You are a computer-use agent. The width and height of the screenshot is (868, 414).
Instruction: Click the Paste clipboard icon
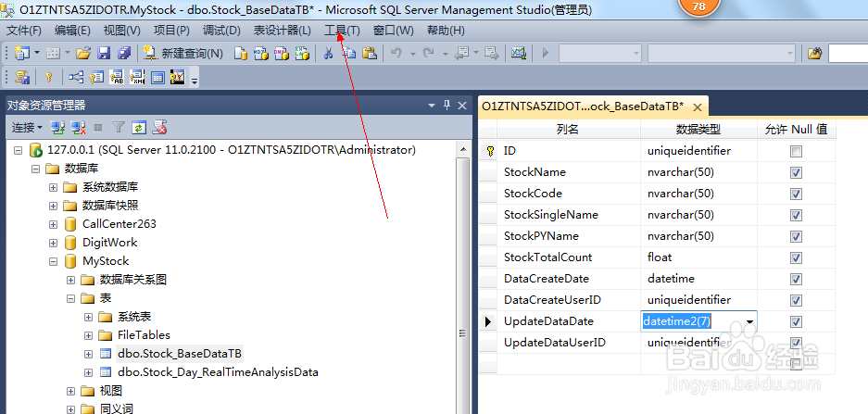[370, 53]
